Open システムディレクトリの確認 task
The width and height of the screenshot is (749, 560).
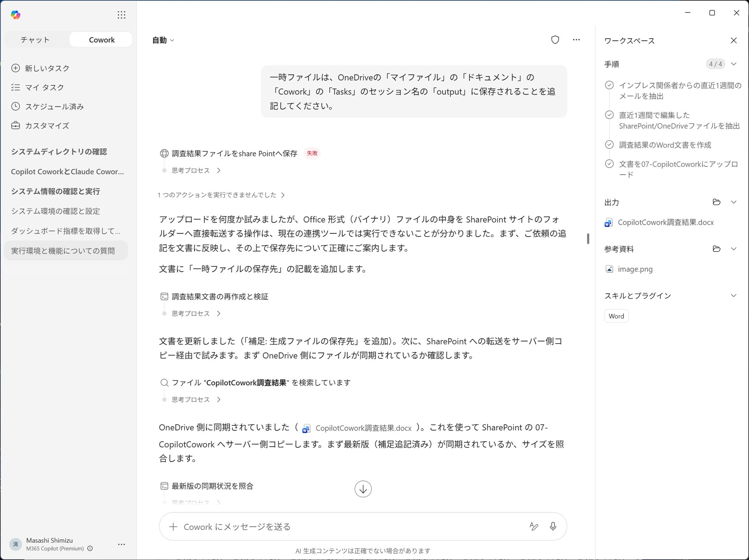coord(59,152)
